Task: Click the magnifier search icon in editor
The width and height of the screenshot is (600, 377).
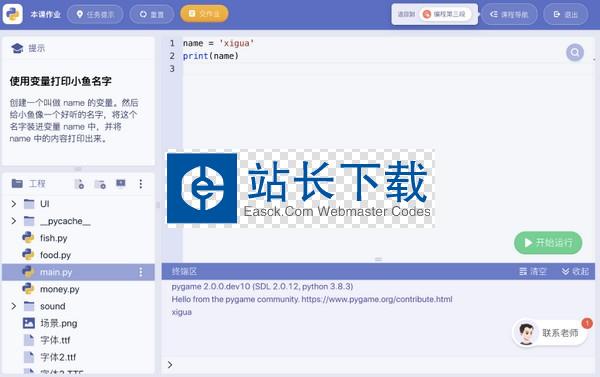Action: [575, 52]
